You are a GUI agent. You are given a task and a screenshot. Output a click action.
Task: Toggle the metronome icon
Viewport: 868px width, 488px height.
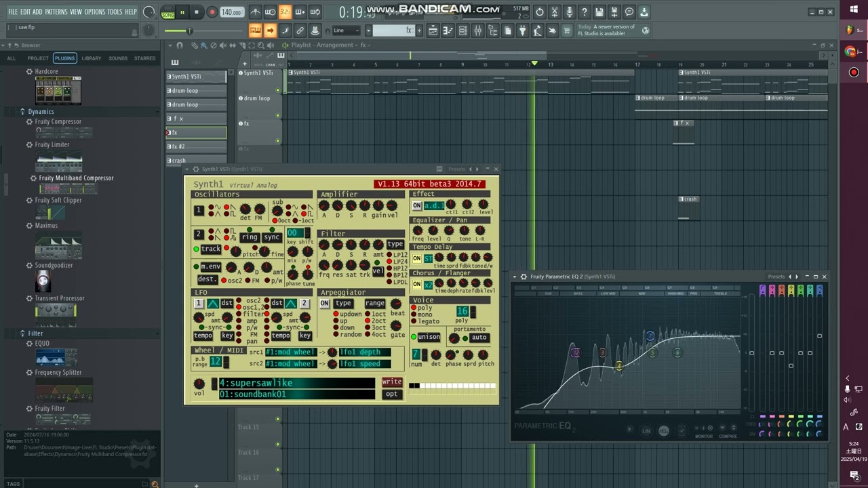tap(255, 12)
